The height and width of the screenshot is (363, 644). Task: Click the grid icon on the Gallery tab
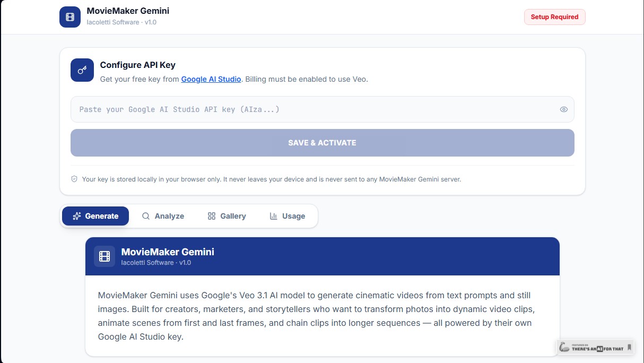coord(212,216)
